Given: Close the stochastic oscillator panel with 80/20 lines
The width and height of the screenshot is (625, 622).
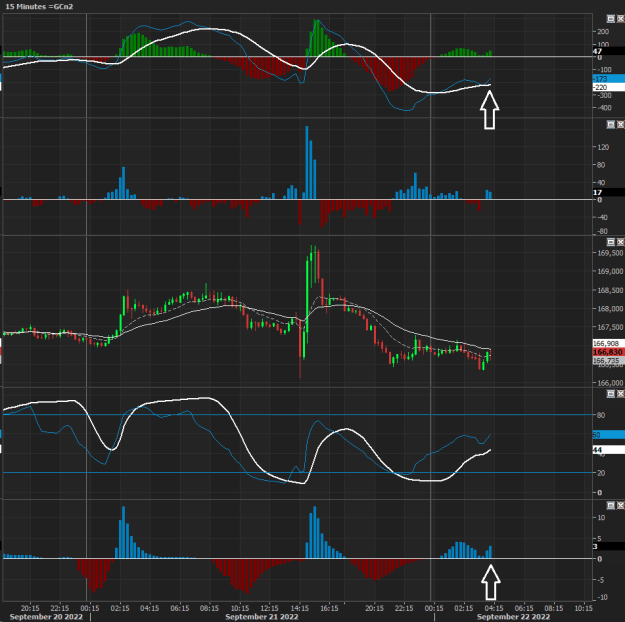Looking at the screenshot, I should coord(621,394).
